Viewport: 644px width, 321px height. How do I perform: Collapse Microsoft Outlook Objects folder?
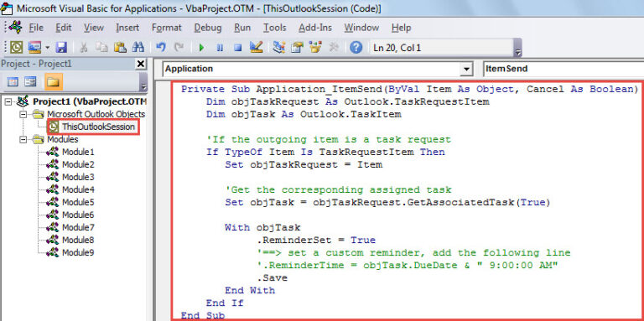(x=23, y=114)
